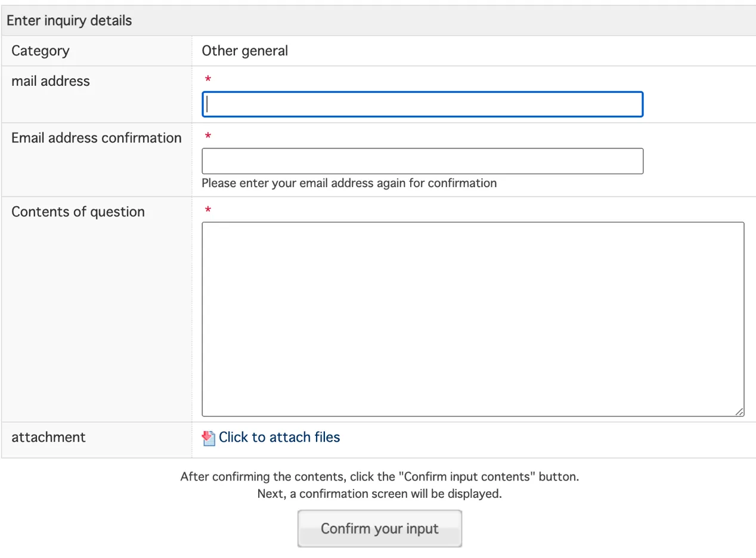Screen dimensions: 756x558
Task: Focus the Email address confirmation field
Action: coord(422,161)
